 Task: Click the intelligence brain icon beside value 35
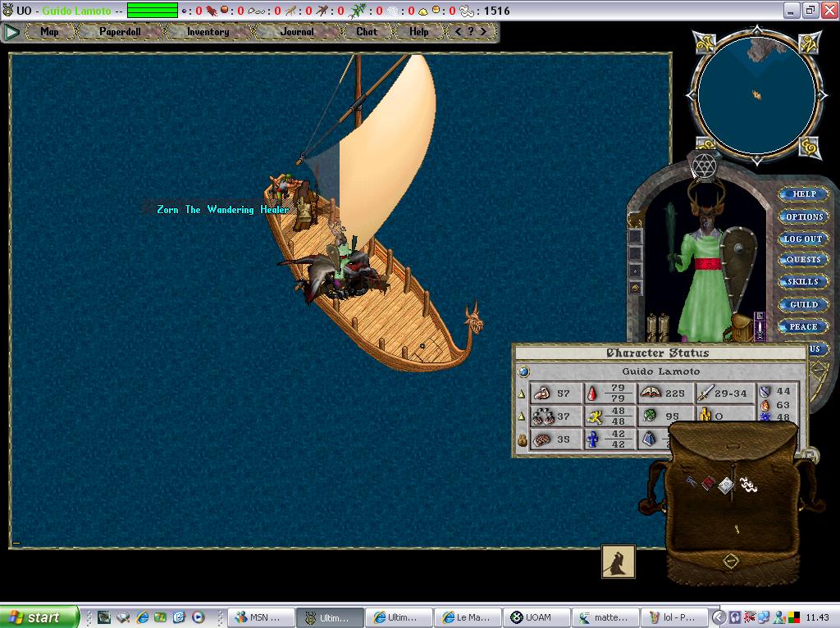[x=542, y=439]
